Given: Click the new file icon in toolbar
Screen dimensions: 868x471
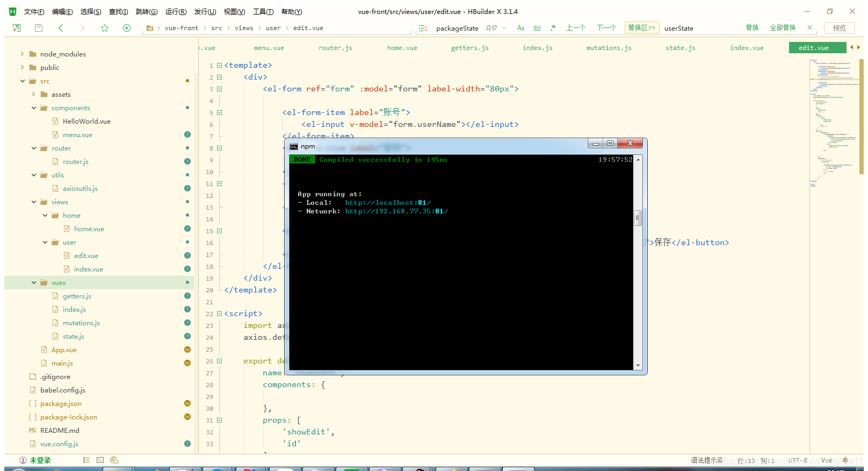Looking at the screenshot, I should (17, 28).
